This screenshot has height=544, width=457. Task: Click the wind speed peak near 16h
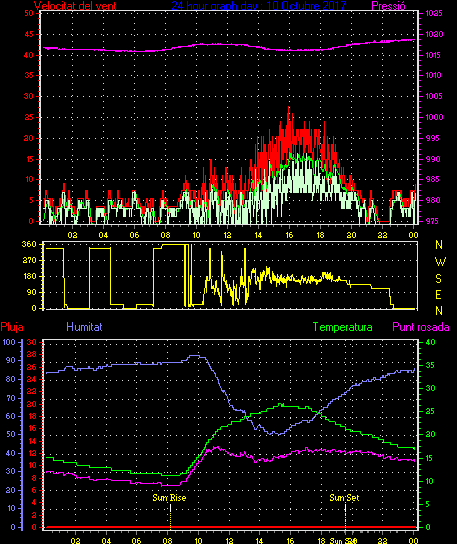pos(288,108)
